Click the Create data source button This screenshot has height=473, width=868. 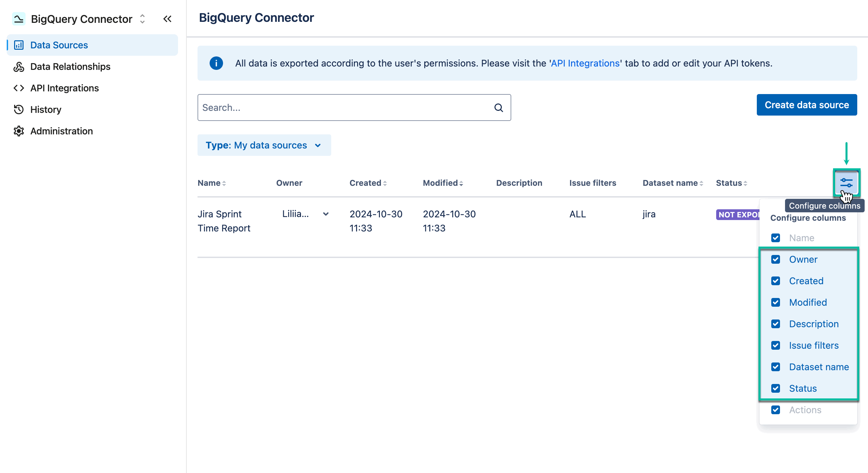pyautogui.click(x=807, y=105)
